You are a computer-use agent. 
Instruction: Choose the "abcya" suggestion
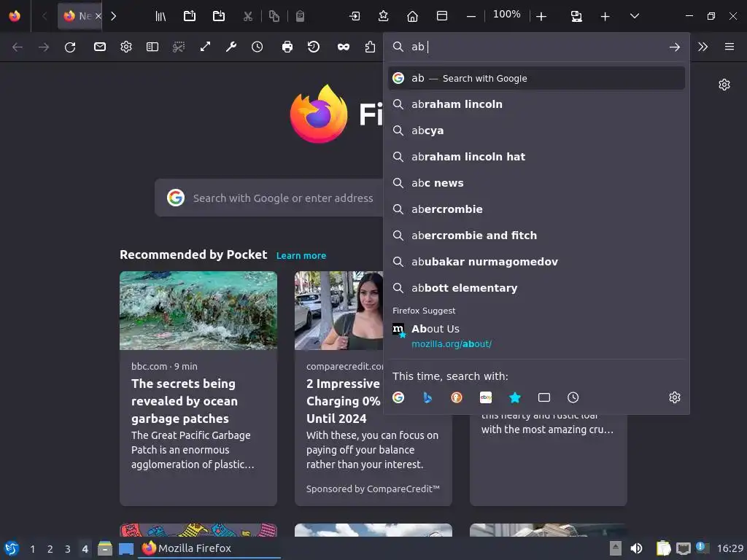536,131
